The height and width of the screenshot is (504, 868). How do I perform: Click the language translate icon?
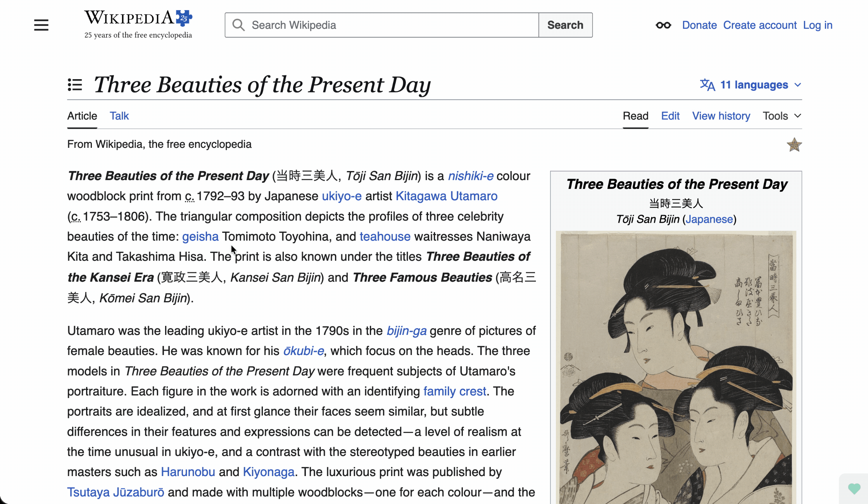click(708, 85)
